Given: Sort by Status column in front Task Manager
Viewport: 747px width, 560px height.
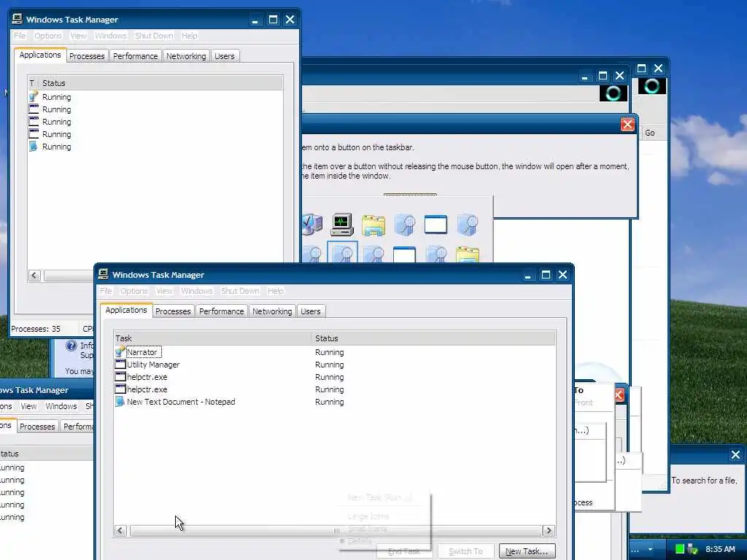Looking at the screenshot, I should coord(433,338).
